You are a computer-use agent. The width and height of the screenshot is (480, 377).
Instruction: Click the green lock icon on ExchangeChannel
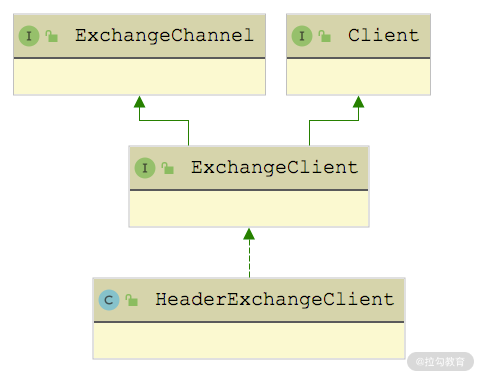pyautogui.click(x=52, y=36)
